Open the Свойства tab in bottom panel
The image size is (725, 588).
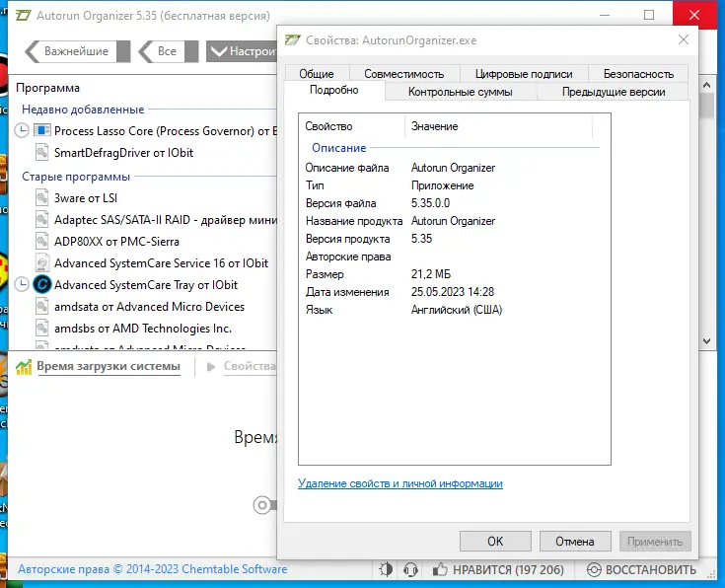click(x=250, y=366)
